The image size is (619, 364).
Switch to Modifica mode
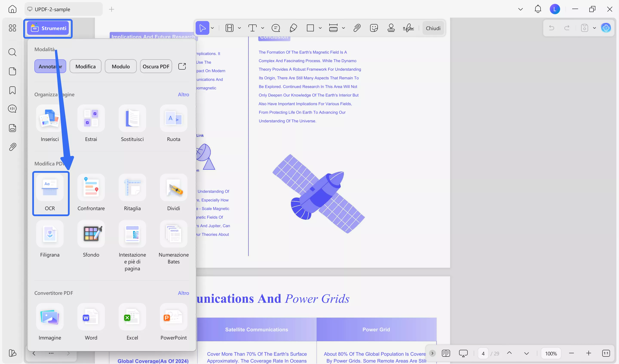coord(86,66)
